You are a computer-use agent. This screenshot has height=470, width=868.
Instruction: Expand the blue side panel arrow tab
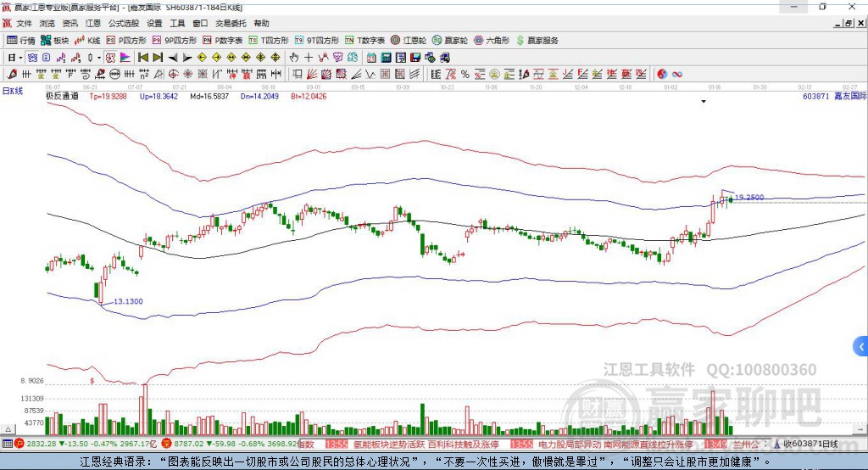(861, 347)
